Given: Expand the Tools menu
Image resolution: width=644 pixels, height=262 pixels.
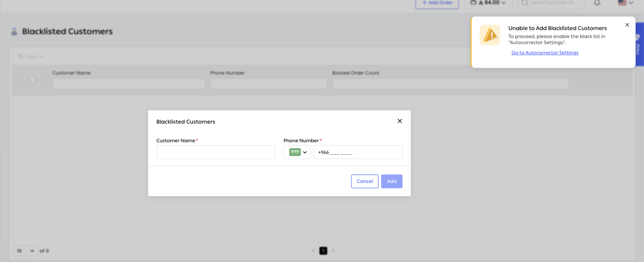Looking at the screenshot, I should (30, 56).
